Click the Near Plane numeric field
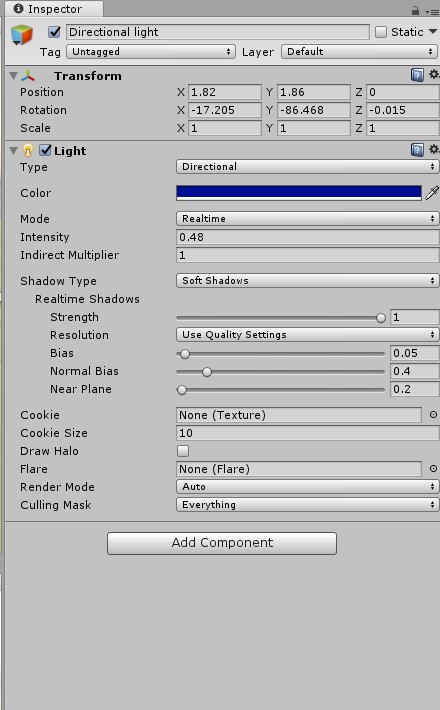Image resolution: width=440 pixels, height=710 pixels. [x=415, y=389]
